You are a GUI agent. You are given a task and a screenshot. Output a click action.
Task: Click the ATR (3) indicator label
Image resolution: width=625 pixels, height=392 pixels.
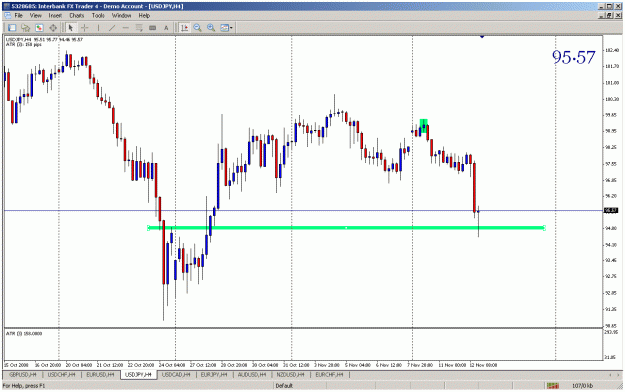pos(24,333)
